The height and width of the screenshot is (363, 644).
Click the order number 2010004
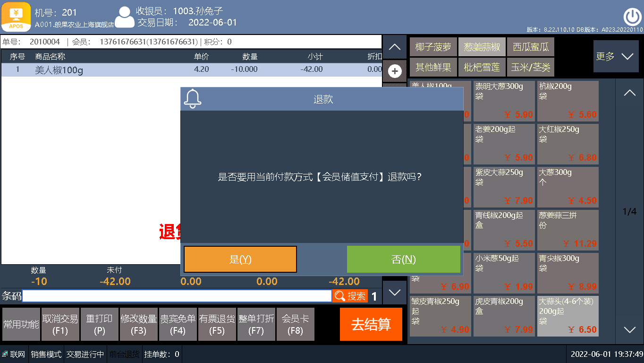click(x=45, y=42)
